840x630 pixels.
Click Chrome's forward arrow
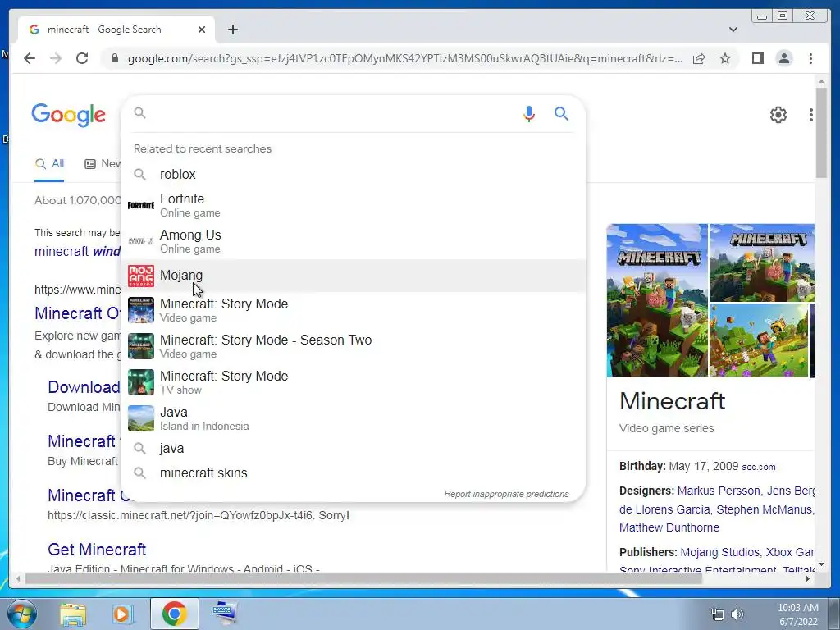pos(56,58)
